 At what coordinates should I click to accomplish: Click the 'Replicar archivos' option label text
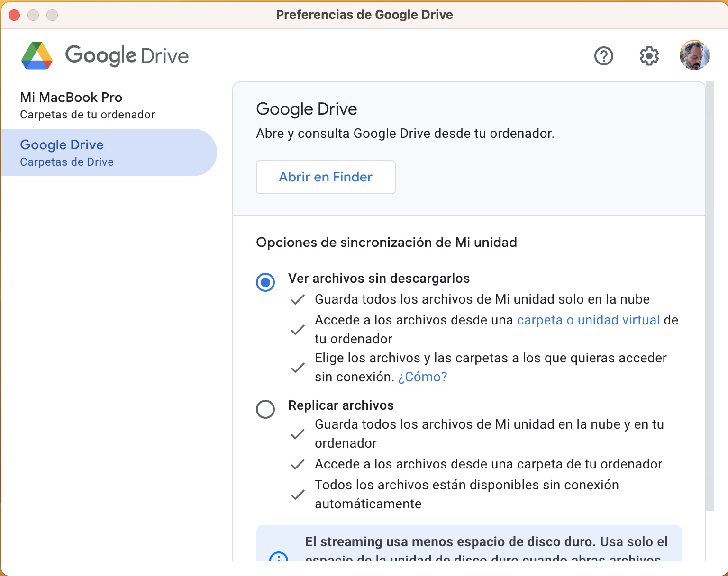[341, 405]
